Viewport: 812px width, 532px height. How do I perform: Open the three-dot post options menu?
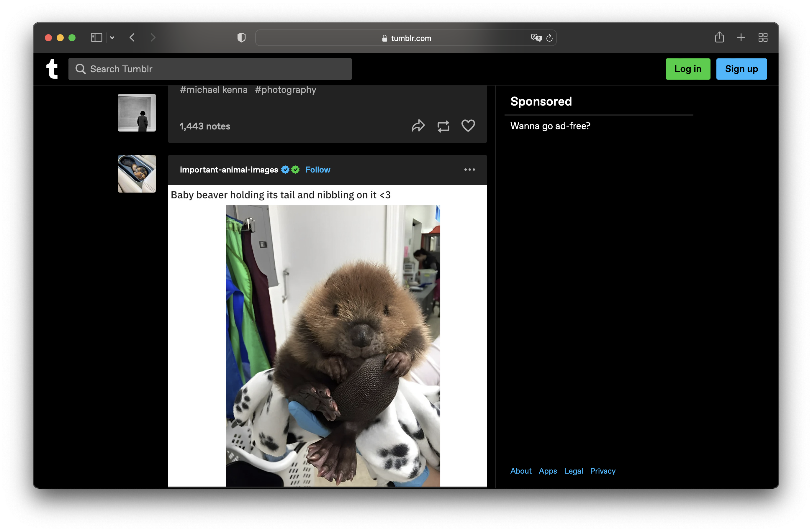(469, 170)
